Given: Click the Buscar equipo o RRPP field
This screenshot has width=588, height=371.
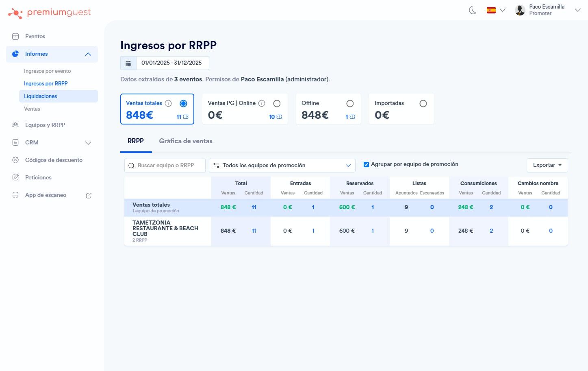Looking at the screenshot, I should (165, 166).
